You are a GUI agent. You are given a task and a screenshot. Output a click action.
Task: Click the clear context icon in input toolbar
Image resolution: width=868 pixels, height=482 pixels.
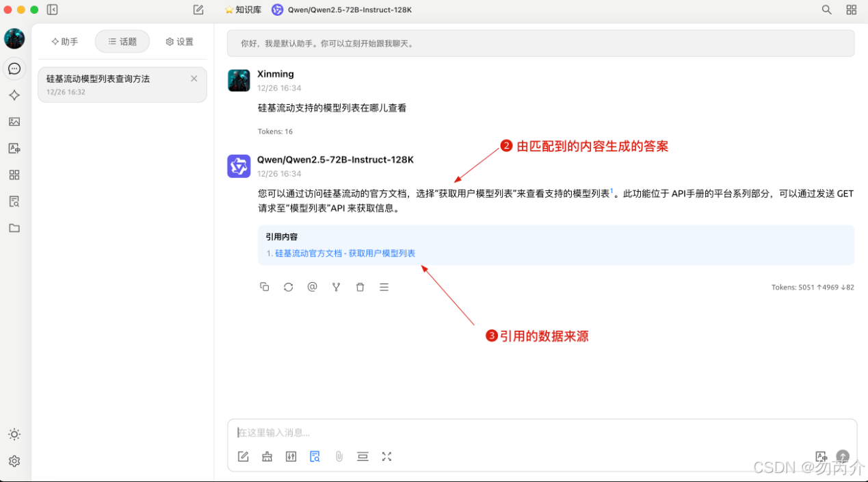[363, 457]
